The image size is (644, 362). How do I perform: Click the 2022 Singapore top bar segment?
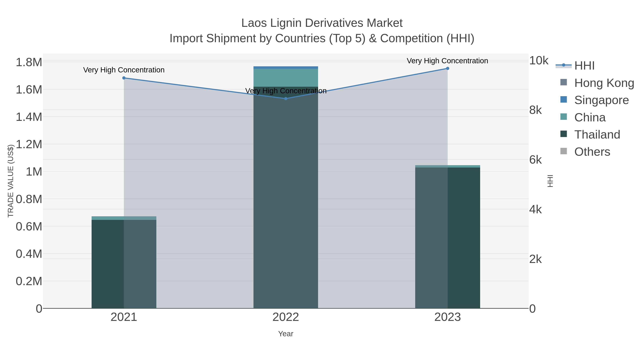(x=286, y=68)
